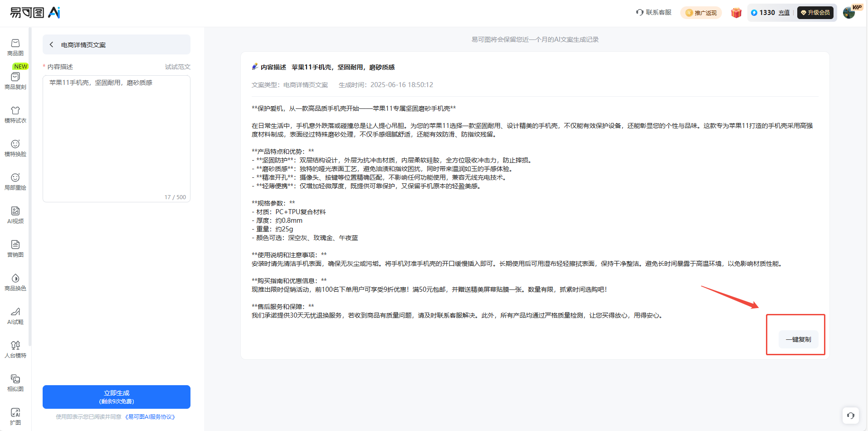Click the 文案类型：电商详情页文案 text

click(290, 85)
